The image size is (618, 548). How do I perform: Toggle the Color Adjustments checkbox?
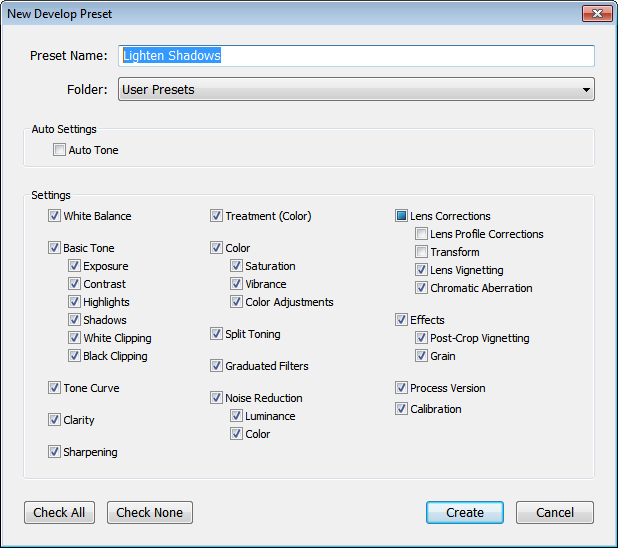236,302
